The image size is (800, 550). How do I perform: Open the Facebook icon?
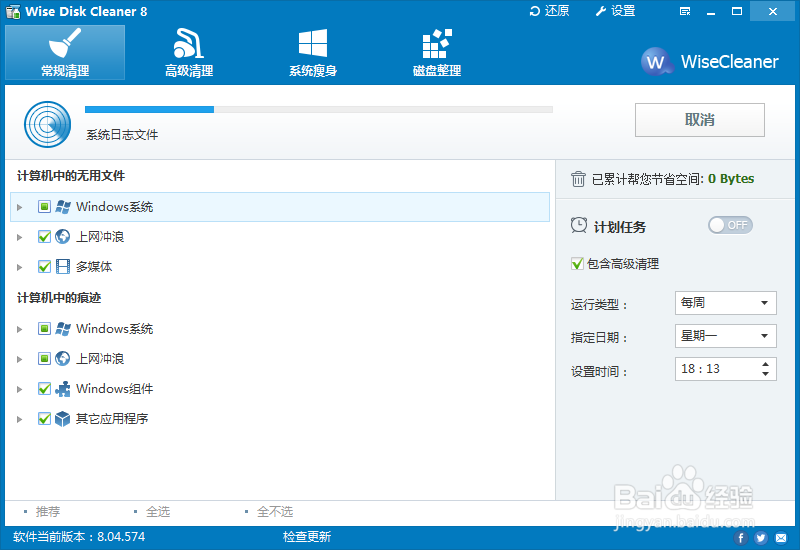(x=741, y=538)
